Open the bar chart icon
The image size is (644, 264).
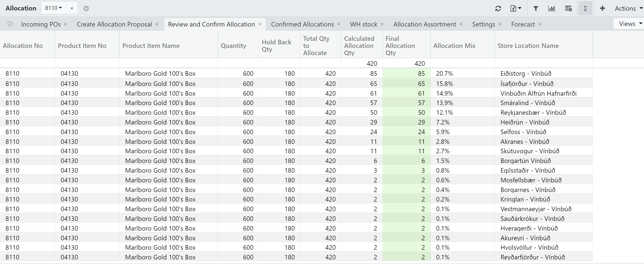coord(552,8)
